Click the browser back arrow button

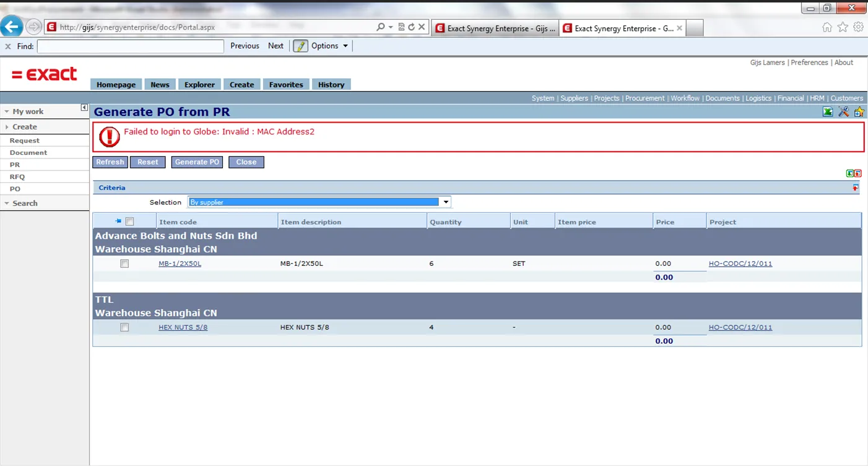(x=12, y=27)
